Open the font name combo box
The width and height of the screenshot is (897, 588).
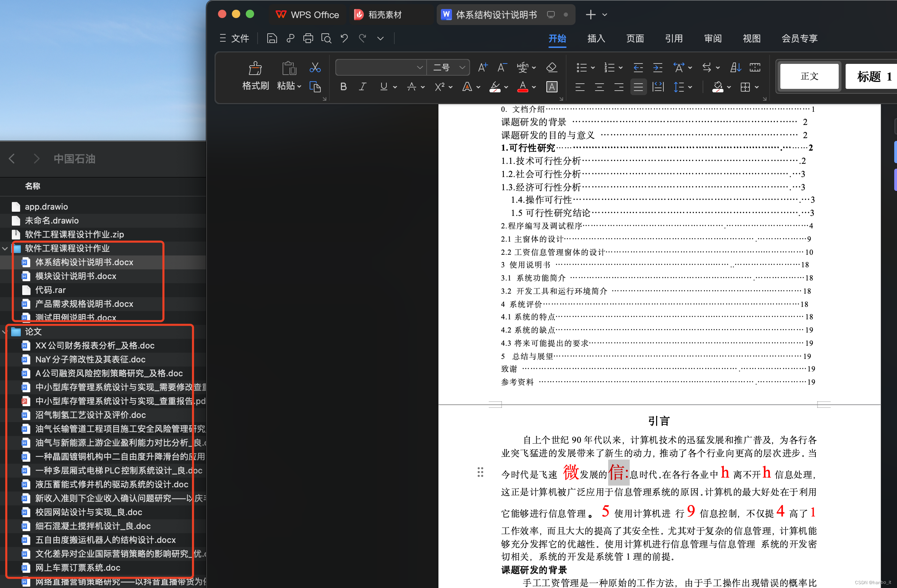pos(380,67)
